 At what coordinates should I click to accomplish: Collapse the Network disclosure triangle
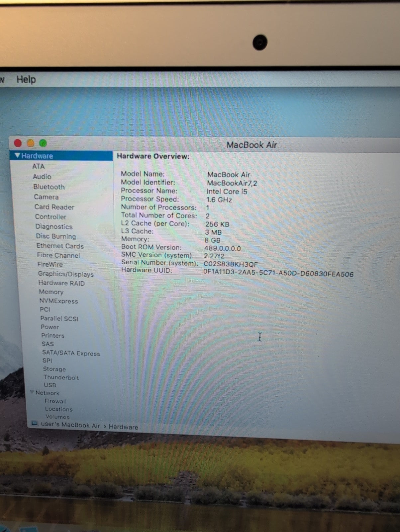pos(32,392)
